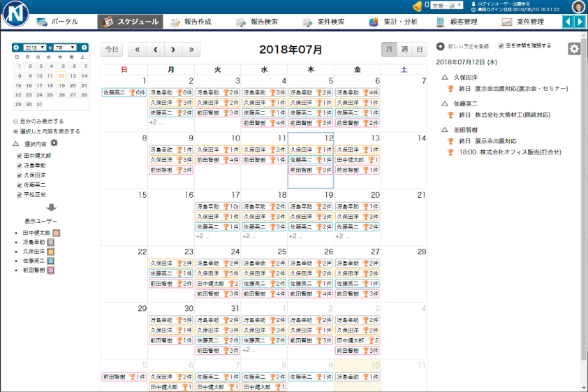The image size is (588, 392).
Task: Open the 案件検索 menu
Action: coord(323,22)
